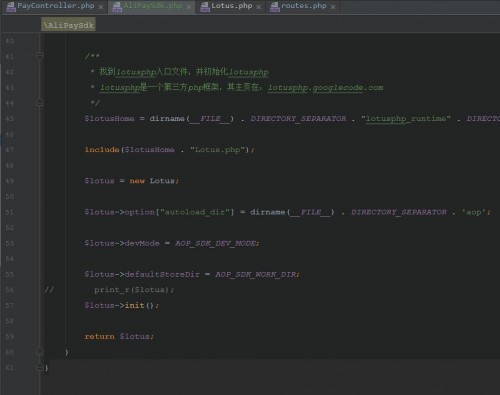Viewport: 500px width, 395px height.
Task: Close the PayController.php tab
Action: (x=101, y=7)
